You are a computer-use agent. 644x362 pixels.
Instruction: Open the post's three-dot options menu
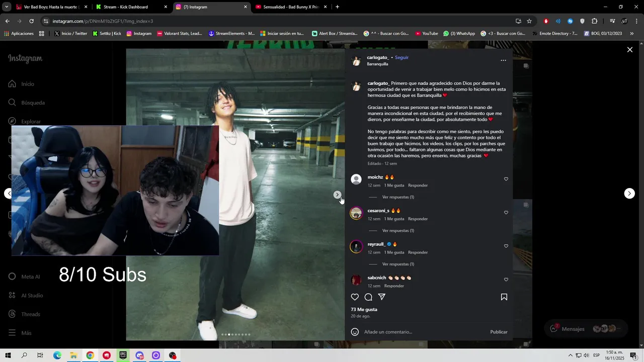point(503,60)
